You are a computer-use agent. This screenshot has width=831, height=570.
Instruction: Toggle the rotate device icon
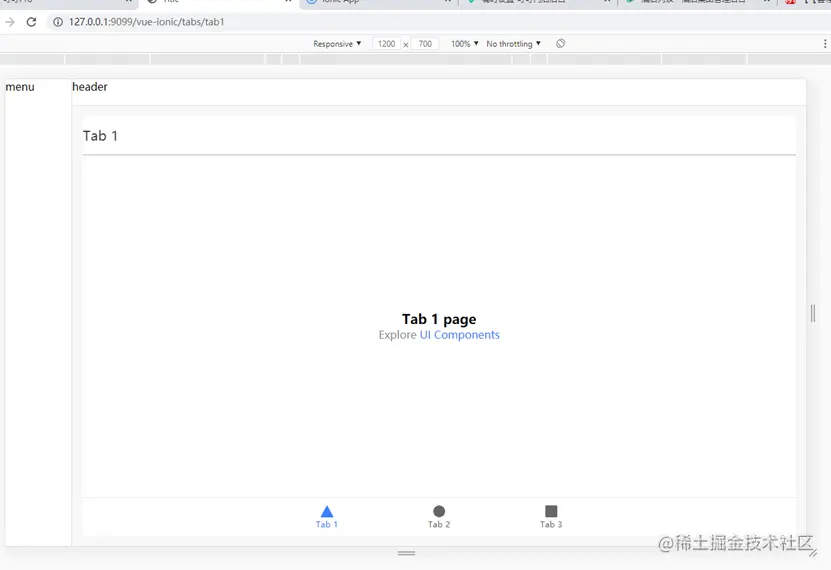click(561, 43)
